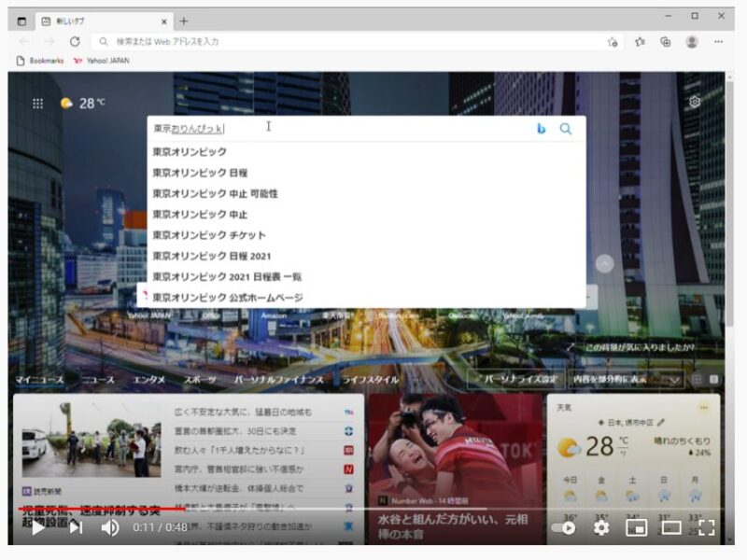This screenshot has height=560, width=747.
Task: Enable theater mode in player
Action: 671,527
